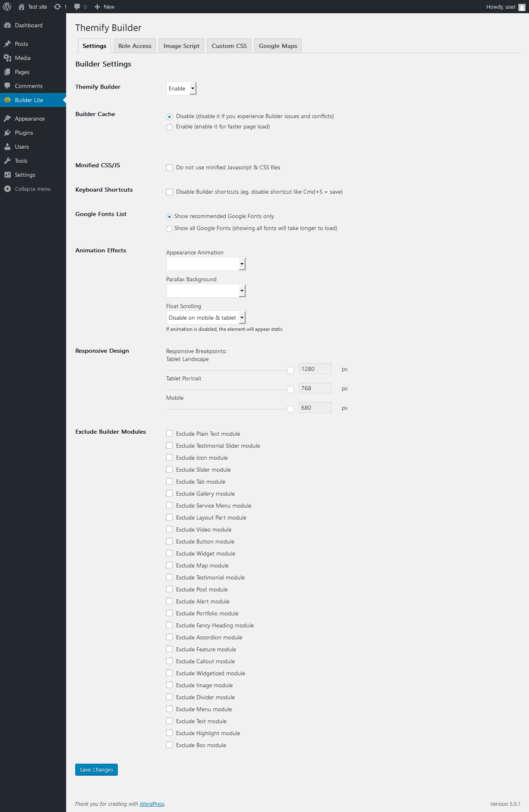Viewport: 529px width, 812px height.
Task: Click the Pages sidebar icon
Action: click(7, 72)
